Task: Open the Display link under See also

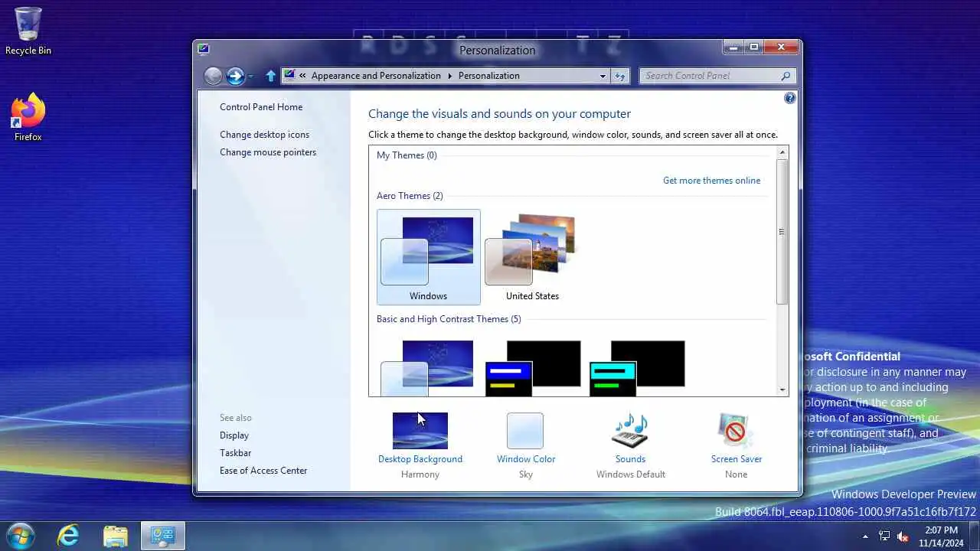Action: coord(234,435)
